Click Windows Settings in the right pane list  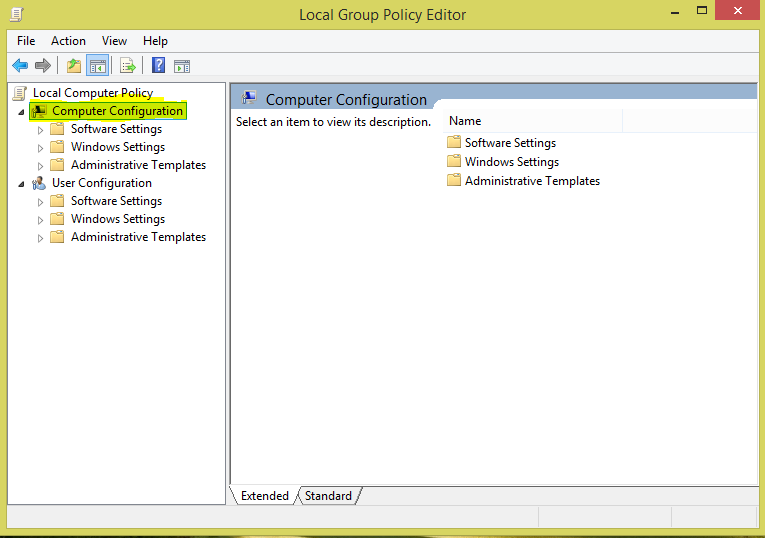point(512,161)
